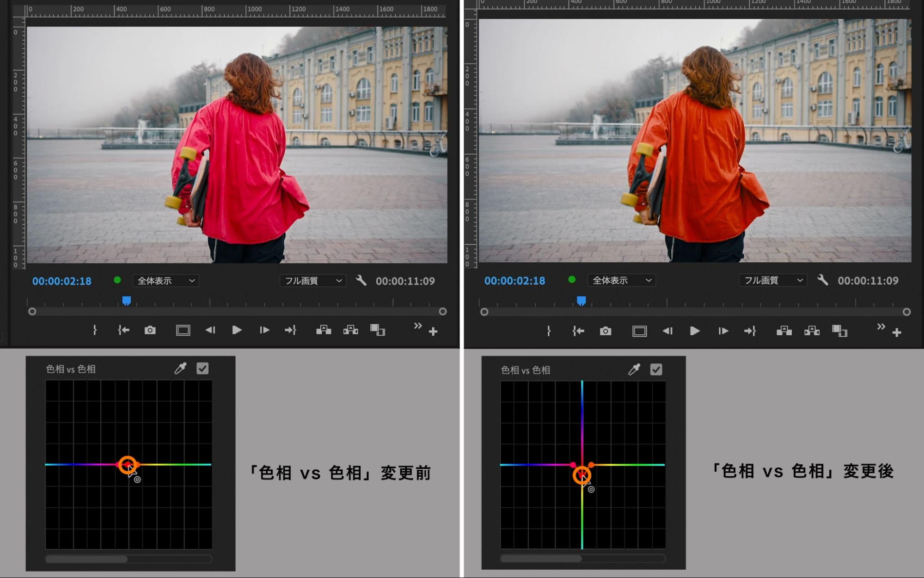The image size is (924, 578).
Task: Uncheck the right Hue vs Hue curve checkbox
Action: (656, 369)
